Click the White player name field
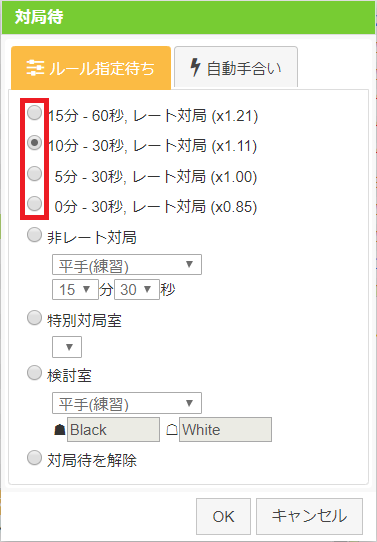This screenshot has height=542, width=377. point(225,430)
